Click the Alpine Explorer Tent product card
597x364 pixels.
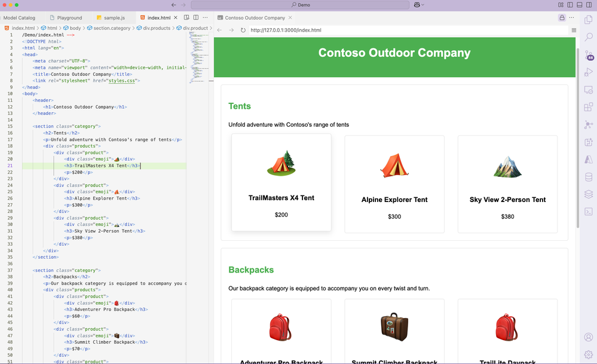(394, 184)
